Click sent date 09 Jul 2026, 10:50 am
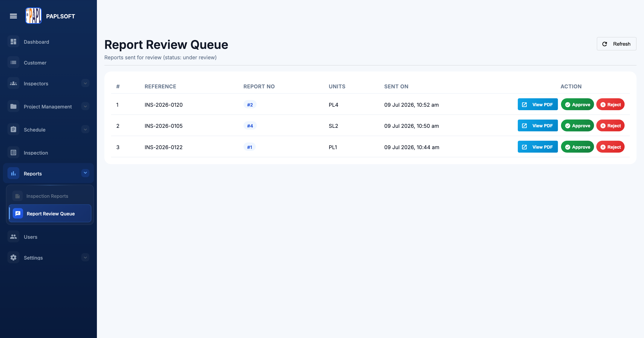Viewport: 644px width, 338px height. coord(411,126)
